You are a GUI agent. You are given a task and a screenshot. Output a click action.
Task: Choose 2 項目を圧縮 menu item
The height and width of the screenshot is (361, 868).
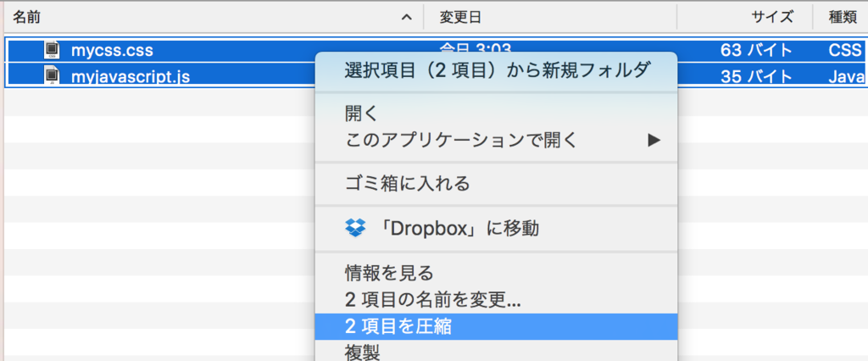(x=497, y=326)
